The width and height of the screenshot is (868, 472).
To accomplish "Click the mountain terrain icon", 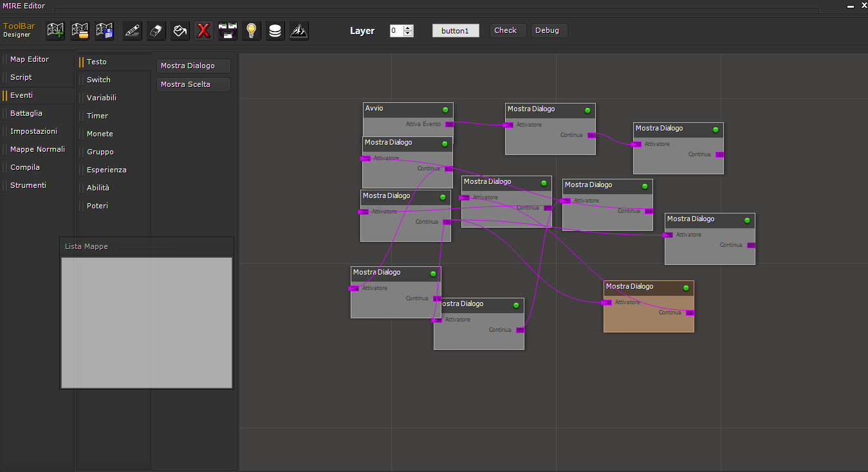I will (x=299, y=30).
